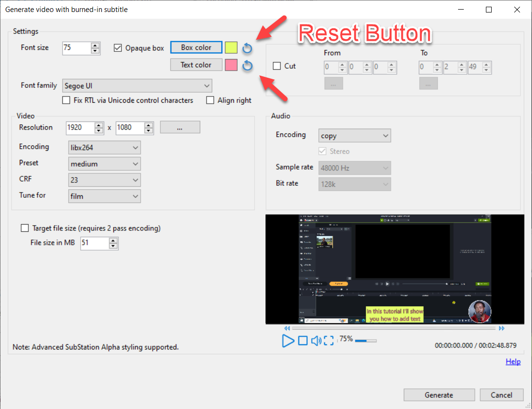Open the Font family dropdown
This screenshot has height=409, width=532.
[206, 85]
